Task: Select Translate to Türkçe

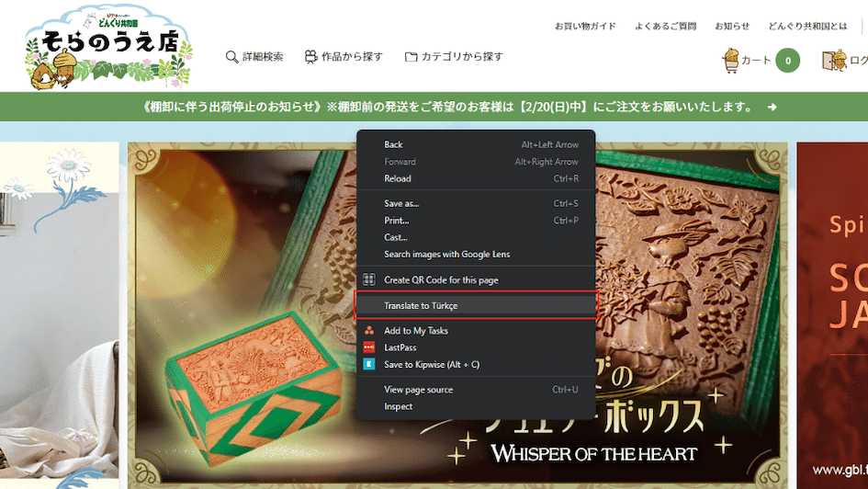Action: click(x=476, y=305)
